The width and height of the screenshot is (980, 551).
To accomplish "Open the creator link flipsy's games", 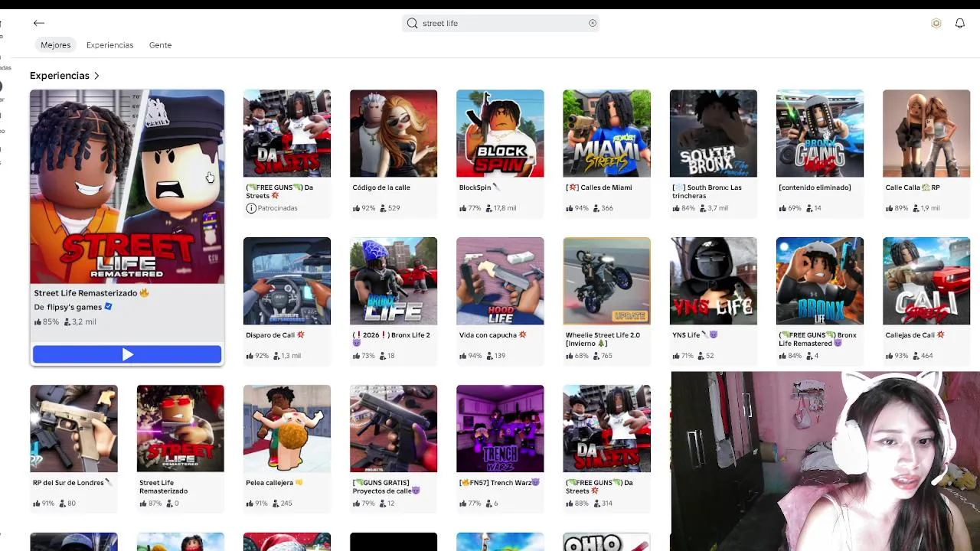I will (x=73, y=307).
